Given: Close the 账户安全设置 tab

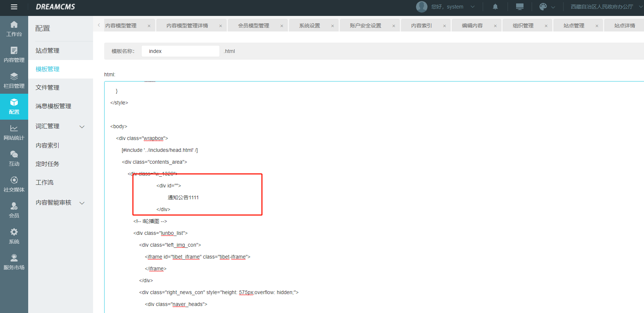Looking at the screenshot, I should [x=394, y=26].
